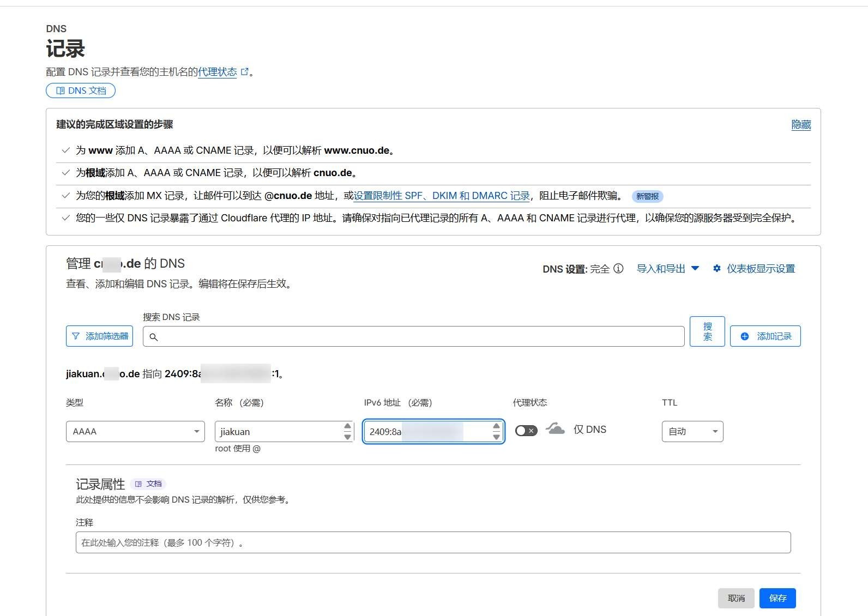Focus the IPv6 地址 input field
The width and height of the screenshot is (868, 616).
click(x=433, y=431)
